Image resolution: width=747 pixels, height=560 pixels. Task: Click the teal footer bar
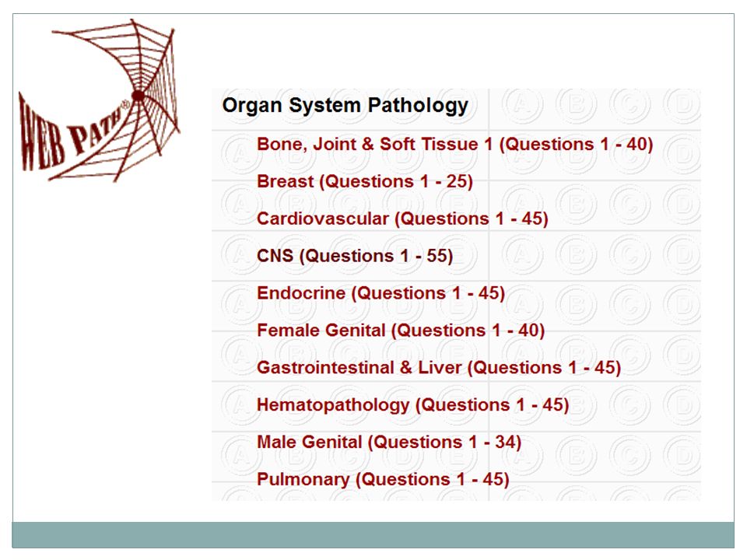click(373, 535)
